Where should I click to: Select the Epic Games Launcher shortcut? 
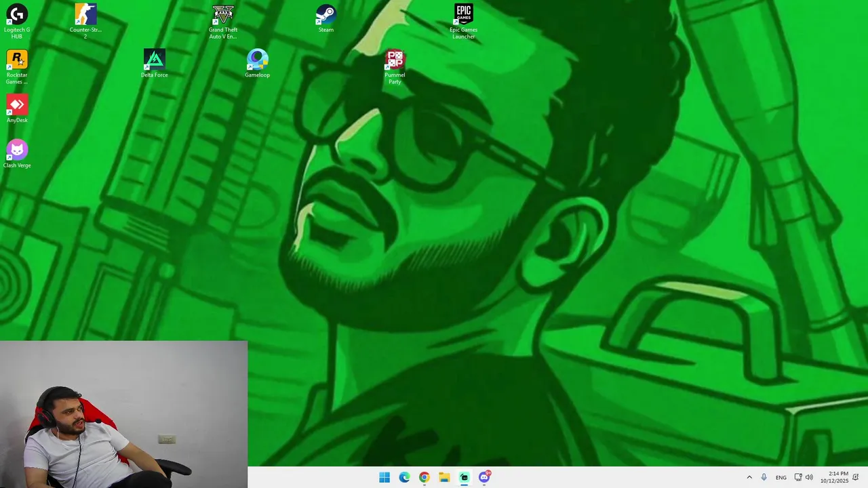[x=464, y=21]
